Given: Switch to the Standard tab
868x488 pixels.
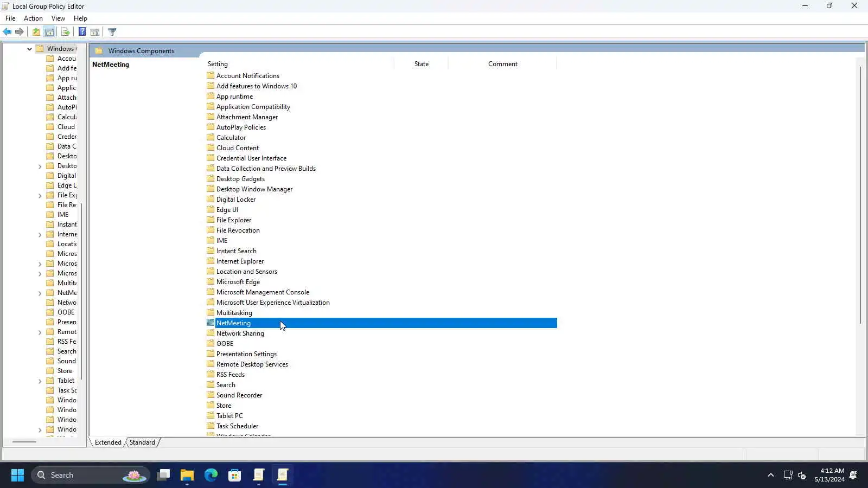Looking at the screenshot, I should pyautogui.click(x=143, y=442).
